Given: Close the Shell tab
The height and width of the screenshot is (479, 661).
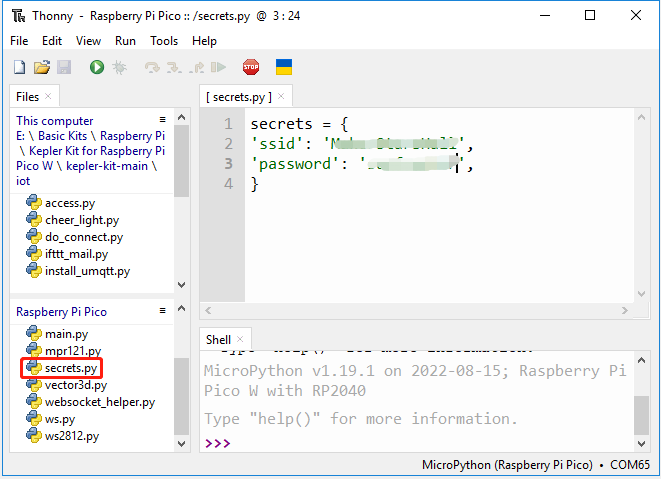Looking at the screenshot, I should click(240, 339).
